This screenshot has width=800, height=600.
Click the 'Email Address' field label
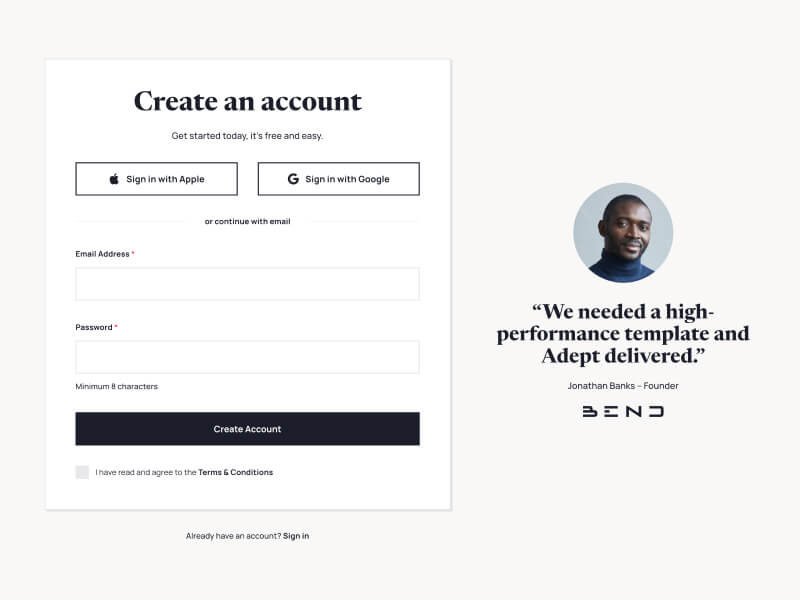[x=103, y=254]
